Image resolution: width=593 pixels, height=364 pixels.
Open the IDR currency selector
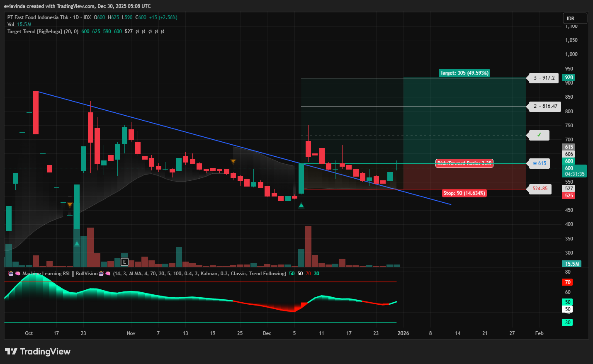[574, 18]
